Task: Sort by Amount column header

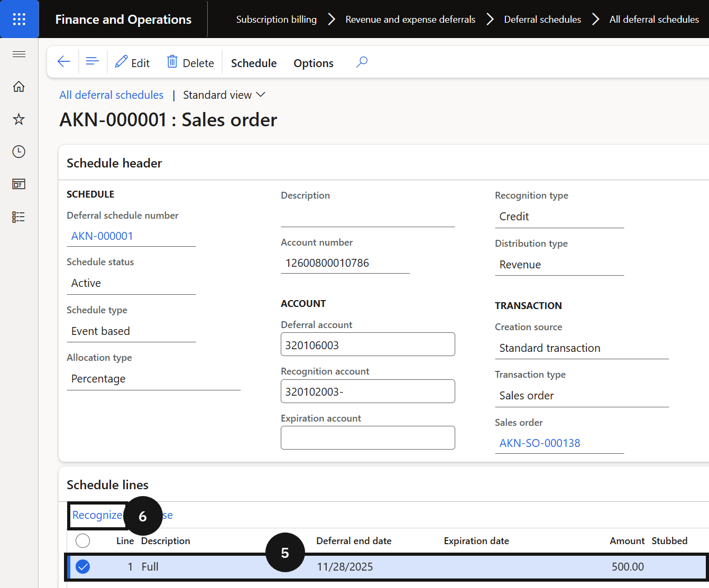Action: (x=627, y=541)
